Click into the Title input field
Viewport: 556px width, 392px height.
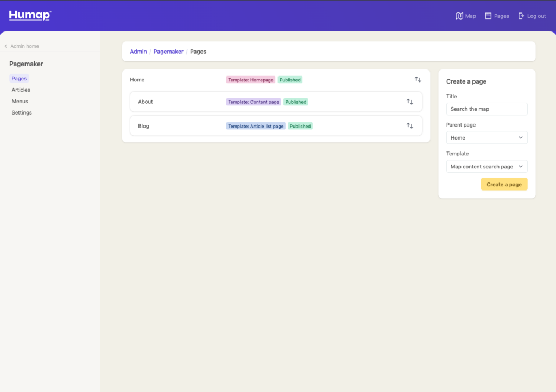click(x=486, y=109)
